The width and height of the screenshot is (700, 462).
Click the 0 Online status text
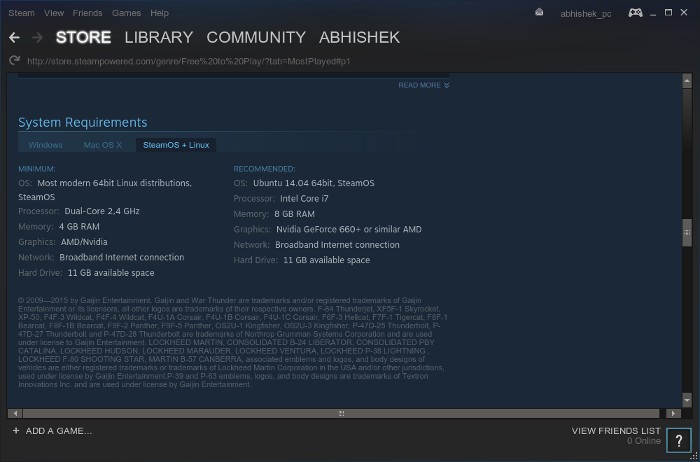point(644,441)
